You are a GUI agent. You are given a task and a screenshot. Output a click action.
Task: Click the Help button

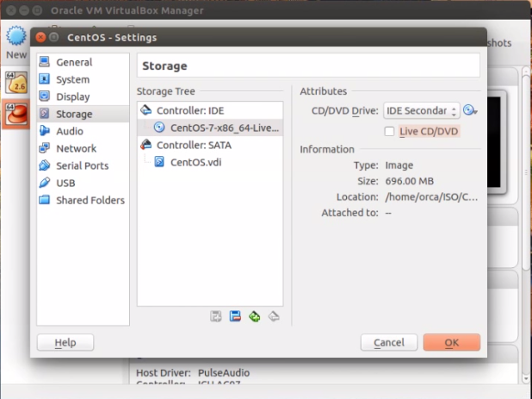pos(65,342)
